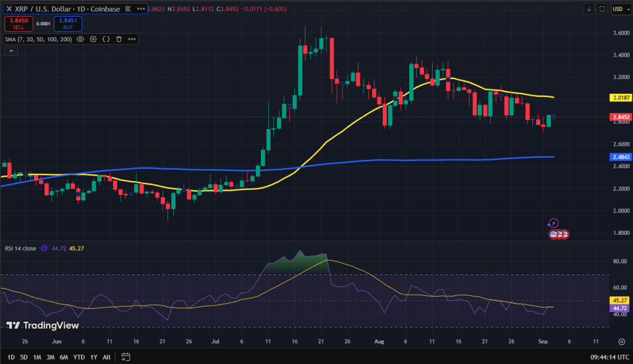Toggle SMA indicator visibility eye icon
Viewport: 633px width, 364px height.
[x=80, y=39]
